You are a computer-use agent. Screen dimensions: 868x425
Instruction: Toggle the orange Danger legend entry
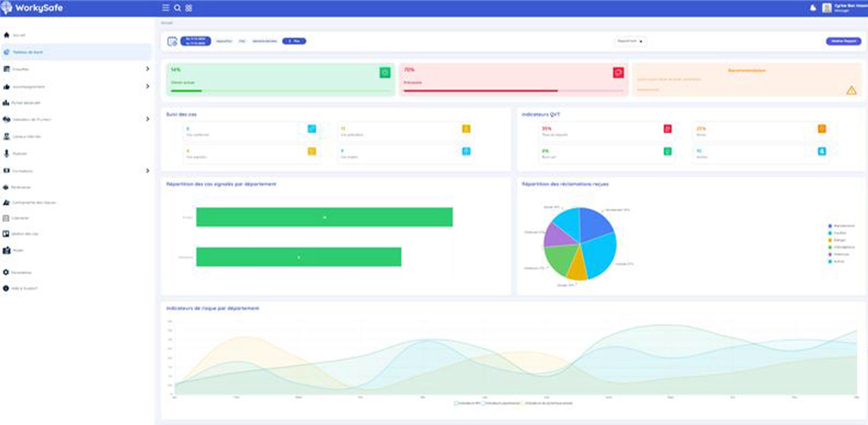[x=839, y=240]
